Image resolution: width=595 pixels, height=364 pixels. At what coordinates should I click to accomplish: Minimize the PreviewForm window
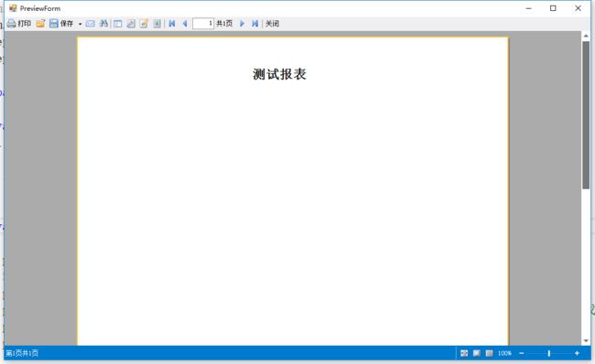tap(528, 8)
